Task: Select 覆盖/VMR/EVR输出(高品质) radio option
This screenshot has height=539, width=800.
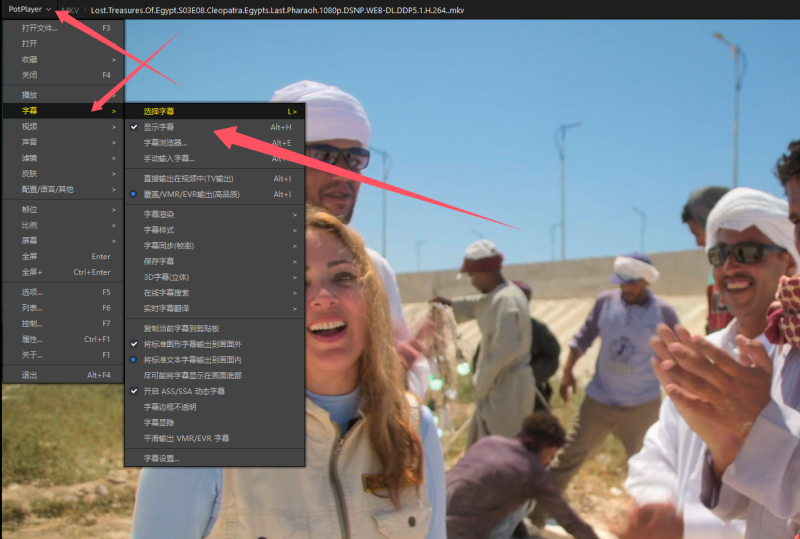Action: (x=189, y=194)
